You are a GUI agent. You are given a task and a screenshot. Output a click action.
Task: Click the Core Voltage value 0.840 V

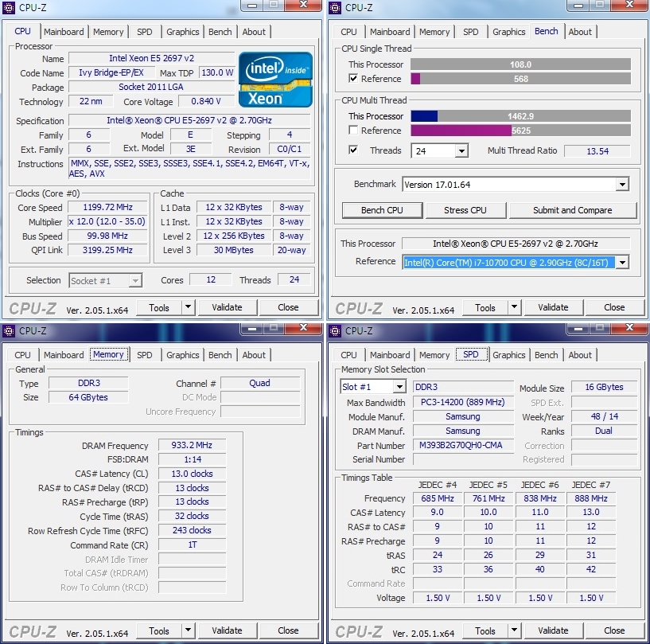click(x=205, y=101)
